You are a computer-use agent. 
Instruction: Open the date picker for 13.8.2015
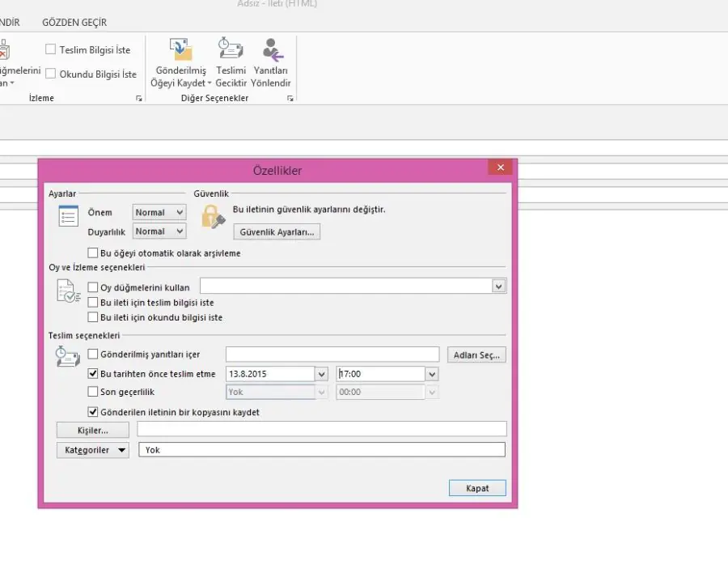point(320,373)
